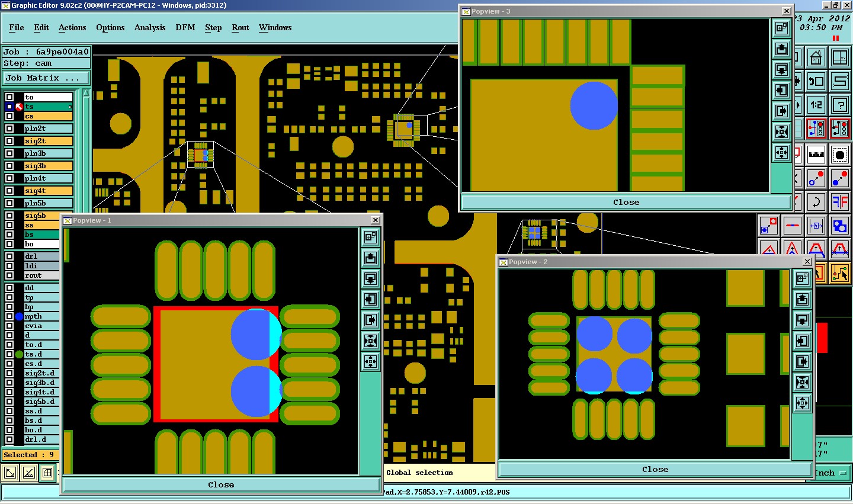Click the window grid XY icon in right toolbar
The height and width of the screenshot is (504, 853).
840,58
